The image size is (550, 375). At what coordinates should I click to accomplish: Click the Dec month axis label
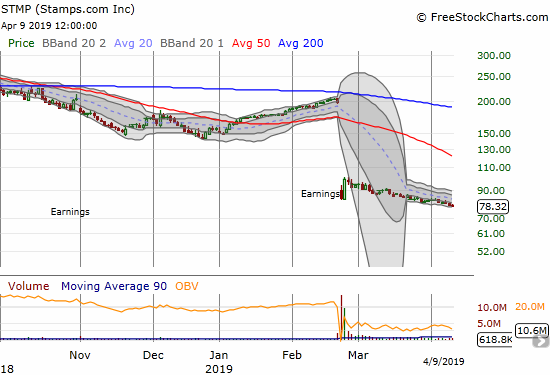point(153,355)
